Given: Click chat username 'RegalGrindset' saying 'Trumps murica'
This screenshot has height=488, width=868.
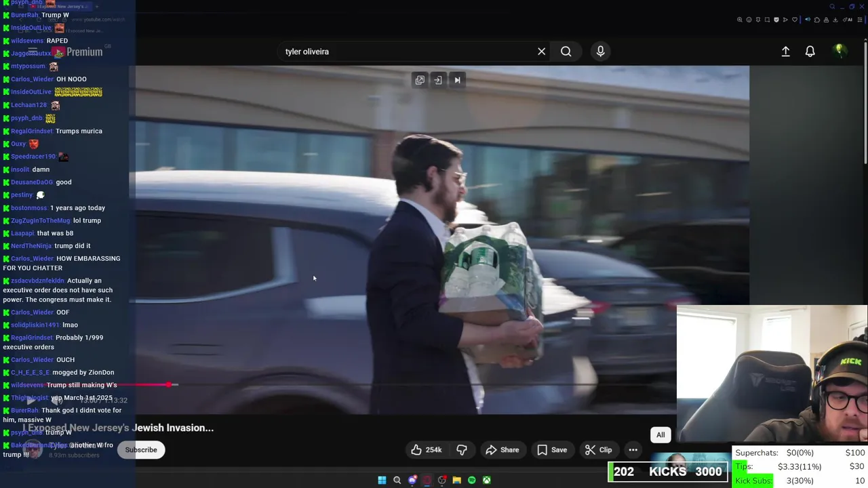Looking at the screenshot, I should click(x=32, y=131).
